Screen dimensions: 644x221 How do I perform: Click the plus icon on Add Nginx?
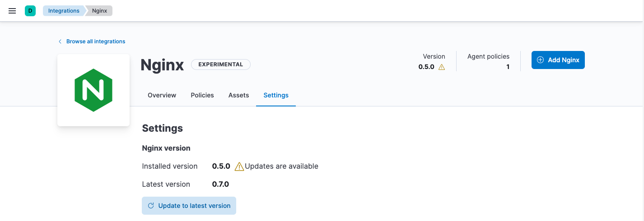[540, 60]
